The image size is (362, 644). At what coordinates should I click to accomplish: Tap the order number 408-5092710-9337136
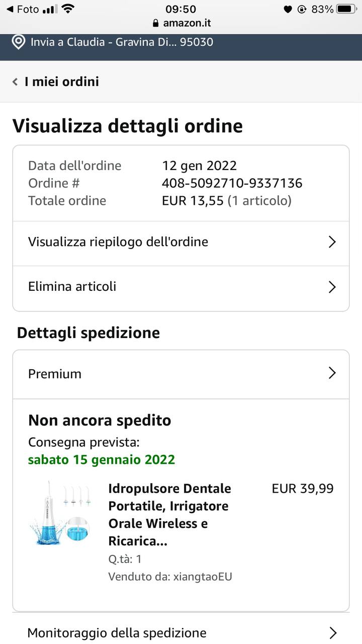point(232,183)
